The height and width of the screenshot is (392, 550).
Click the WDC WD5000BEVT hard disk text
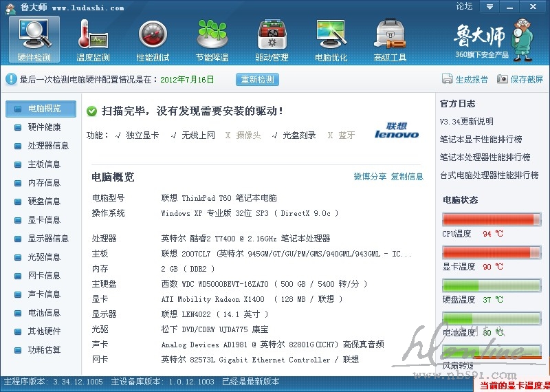[264, 284]
